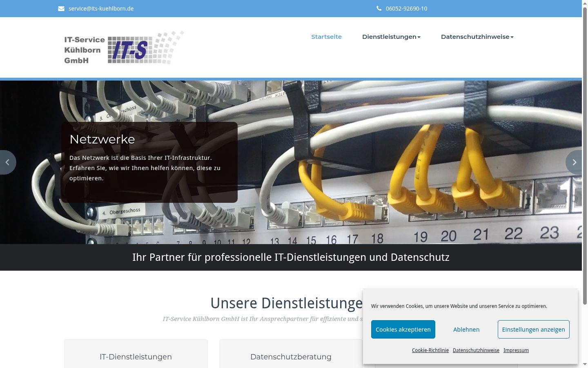Click the Netzwerke slide description text

click(x=145, y=168)
